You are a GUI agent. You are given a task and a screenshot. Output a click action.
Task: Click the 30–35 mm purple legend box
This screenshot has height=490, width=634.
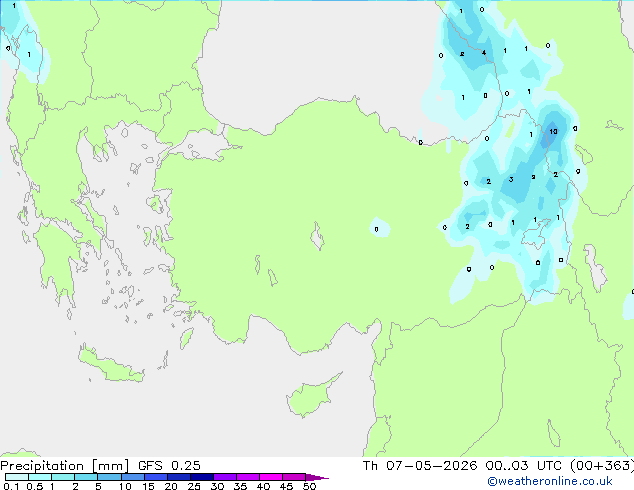[x=224, y=477]
